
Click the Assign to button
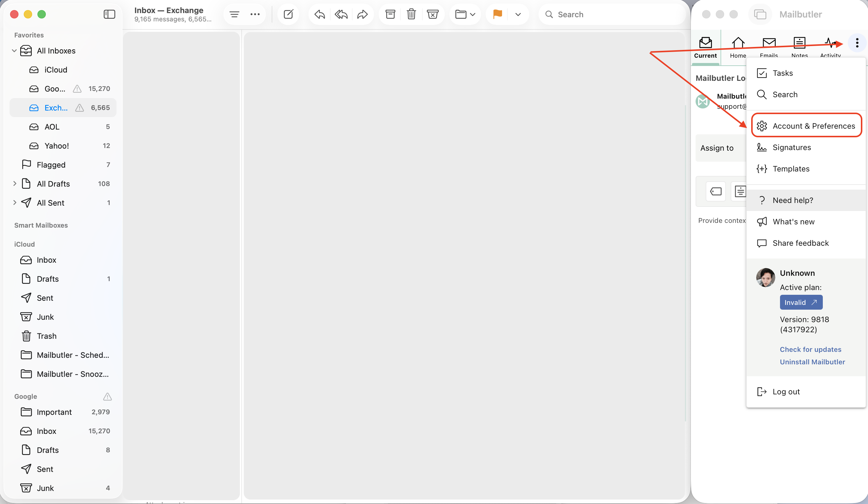click(x=721, y=148)
